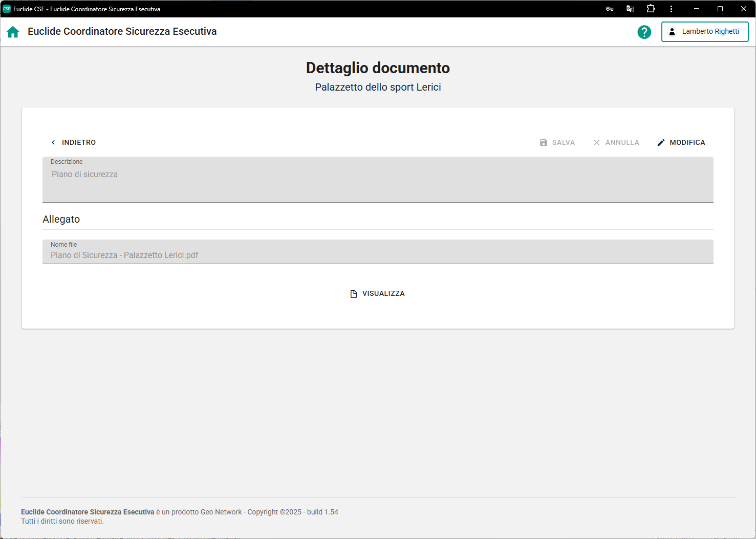Maximize the application window

pos(720,9)
